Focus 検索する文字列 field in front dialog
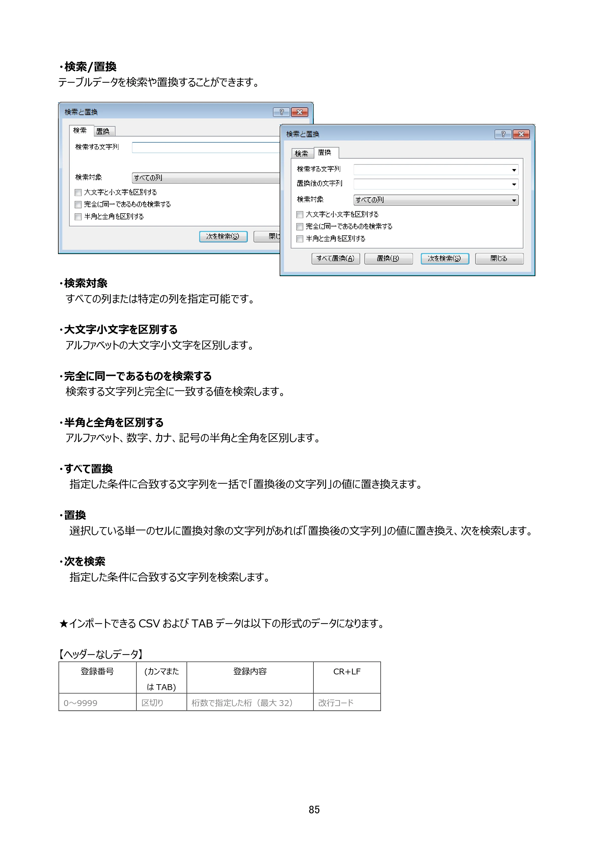 coord(436,170)
